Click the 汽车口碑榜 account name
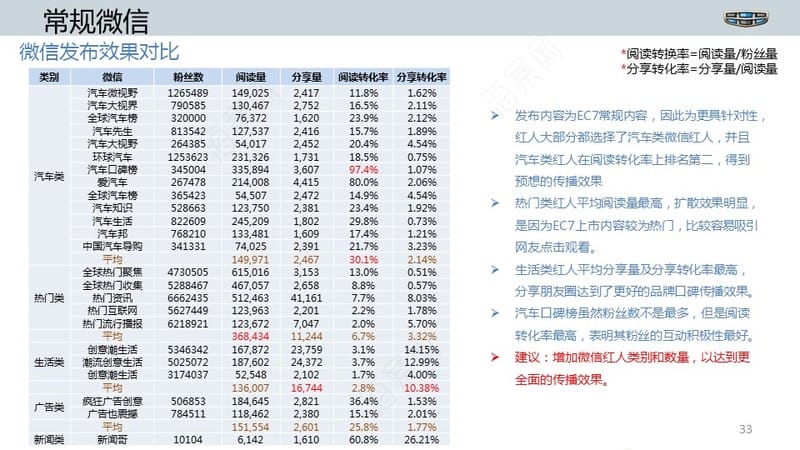800x450 pixels. pos(112,170)
